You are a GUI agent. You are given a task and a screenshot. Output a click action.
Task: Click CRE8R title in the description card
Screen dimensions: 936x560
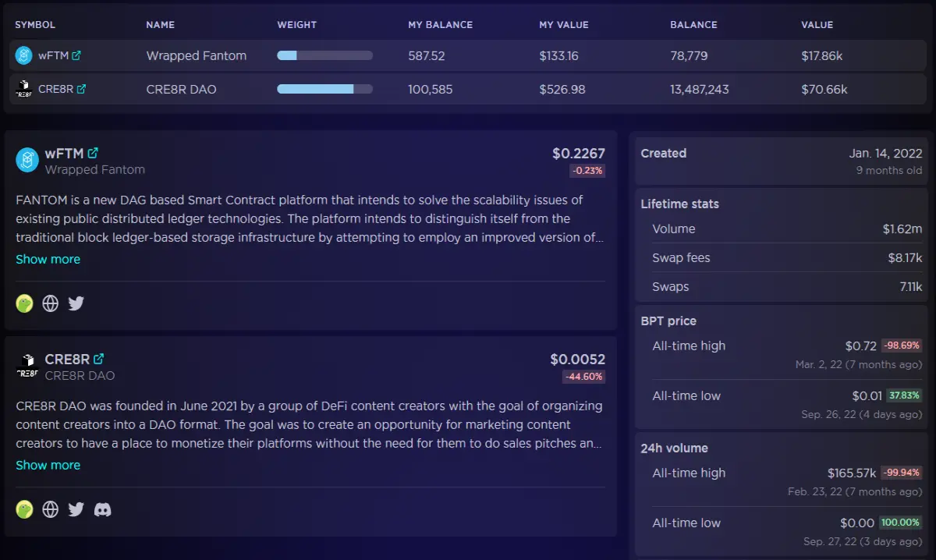(67, 359)
